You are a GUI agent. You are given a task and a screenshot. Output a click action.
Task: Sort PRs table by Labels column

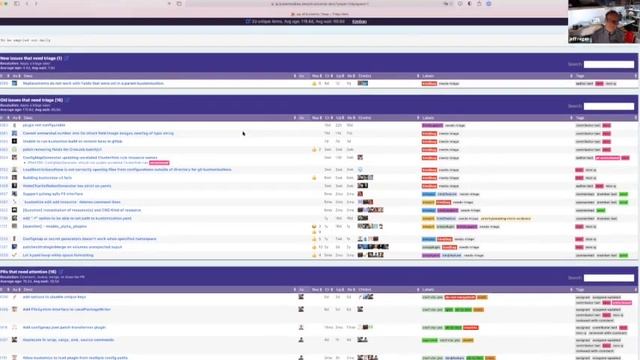428,290
